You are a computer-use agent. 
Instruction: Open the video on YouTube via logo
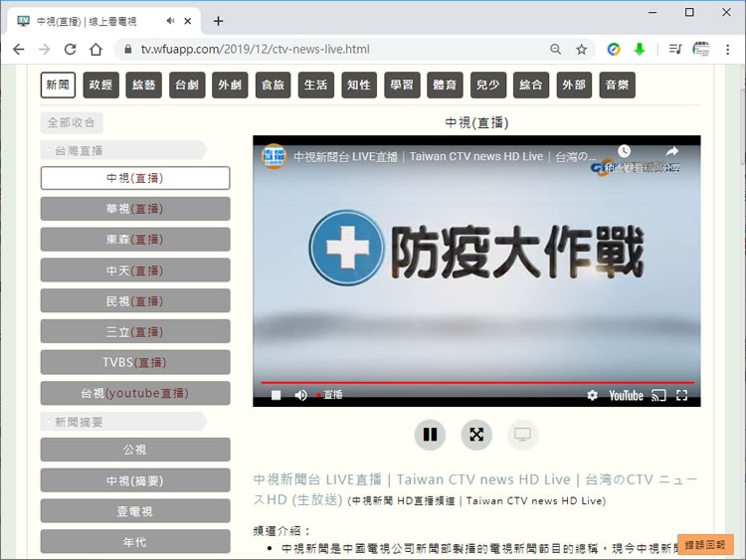coord(626,395)
